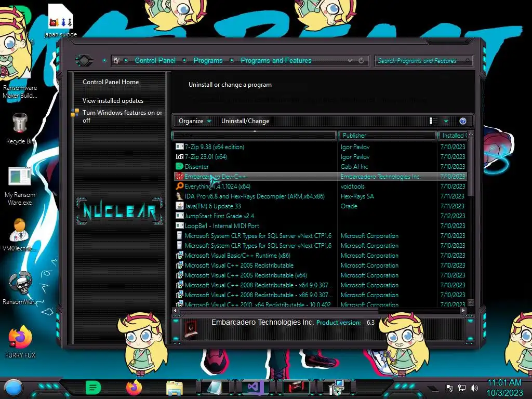532x399 pixels.
Task: Open the Organize dropdown menu
Action: click(195, 121)
